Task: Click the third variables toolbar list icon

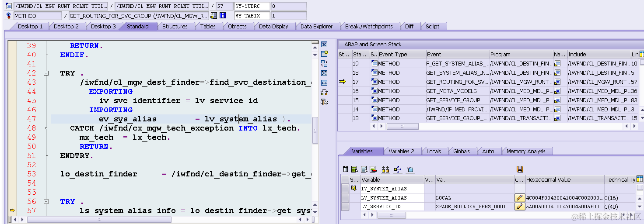Action: pos(364,169)
